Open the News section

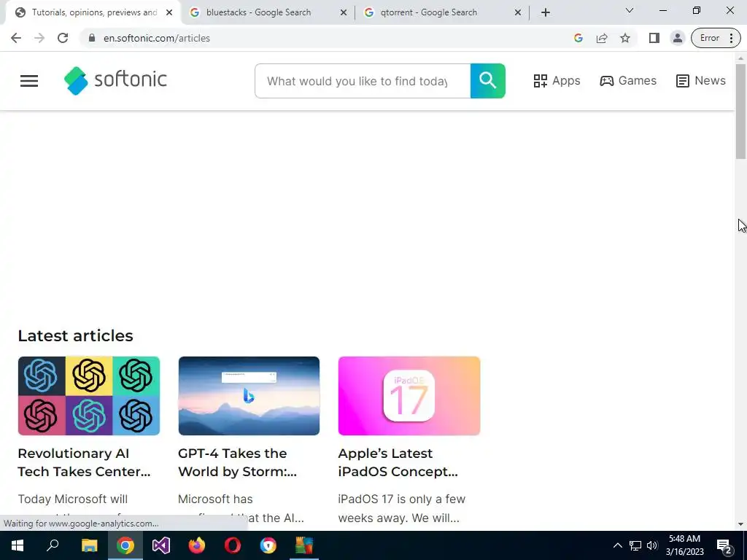click(x=701, y=80)
